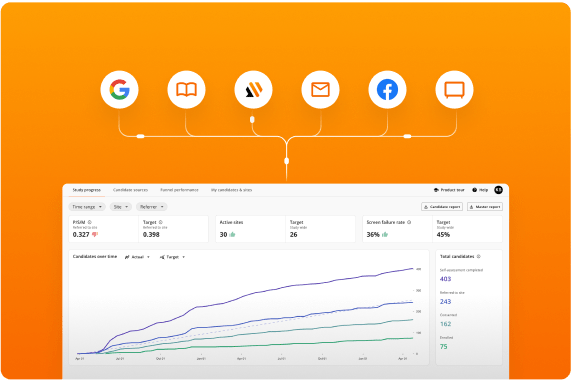Switch to the Candidate sources tab
The height and width of the screenshot is (380, 571).
tap(130, 190)
